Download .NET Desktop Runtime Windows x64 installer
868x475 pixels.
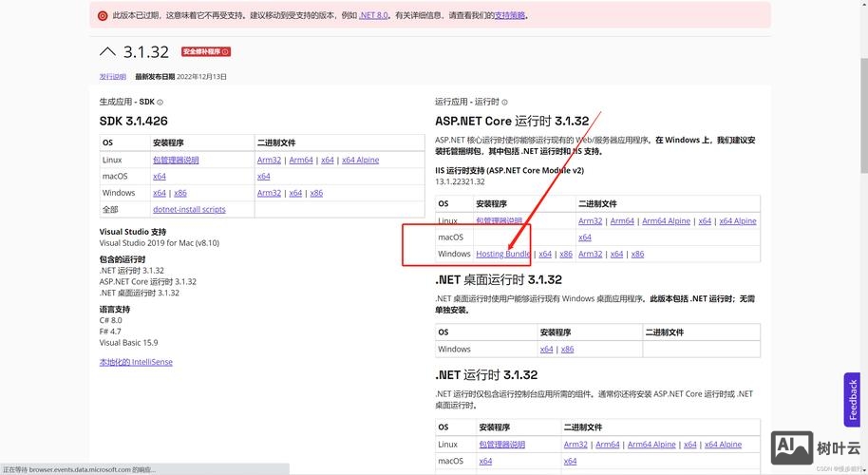click(546, 350)
